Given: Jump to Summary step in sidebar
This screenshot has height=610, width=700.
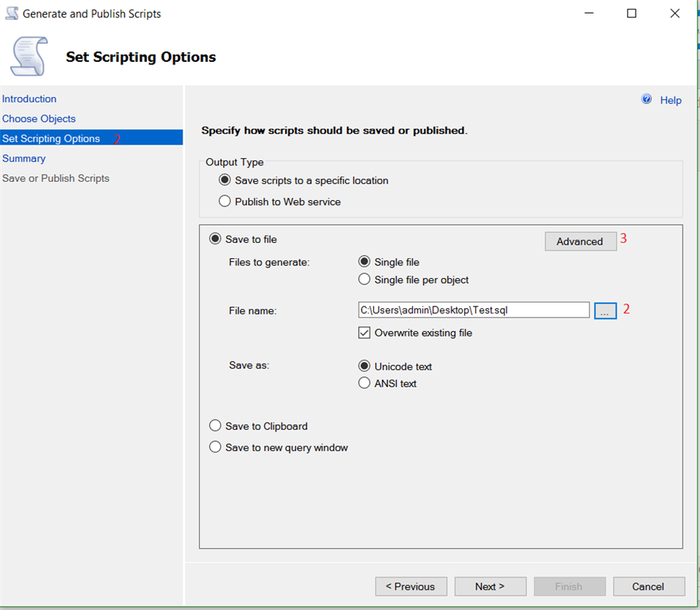Looking at the screenshot, I should click(x=24, y=159).
